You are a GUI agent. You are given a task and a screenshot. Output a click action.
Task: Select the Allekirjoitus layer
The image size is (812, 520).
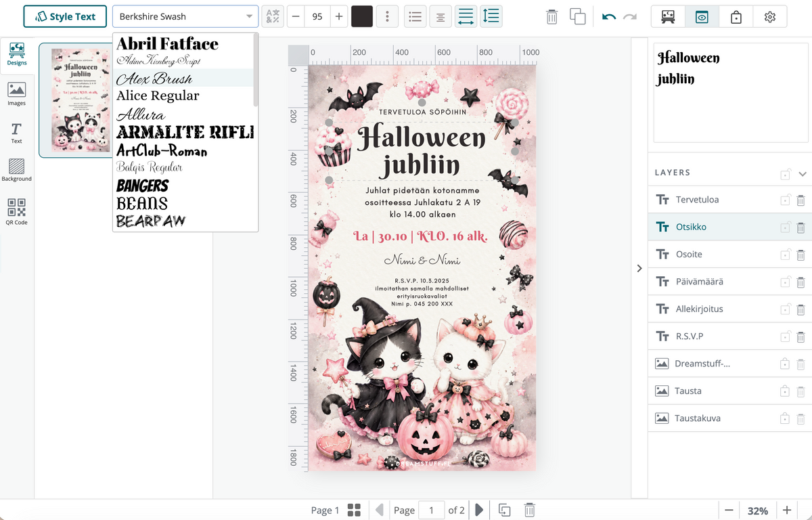pos(729,309)
